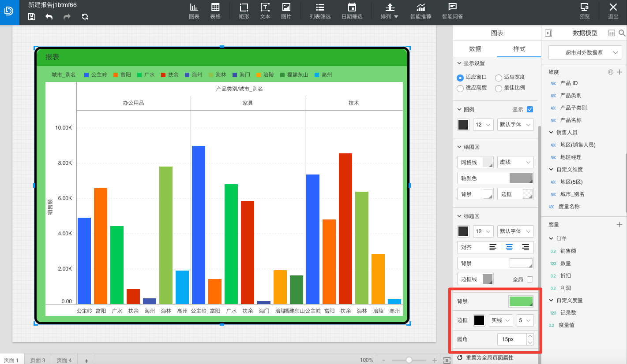Click 重置为全局页面属性 reset button
This screenshot has height=364, width=627.
tap(485, 357)
